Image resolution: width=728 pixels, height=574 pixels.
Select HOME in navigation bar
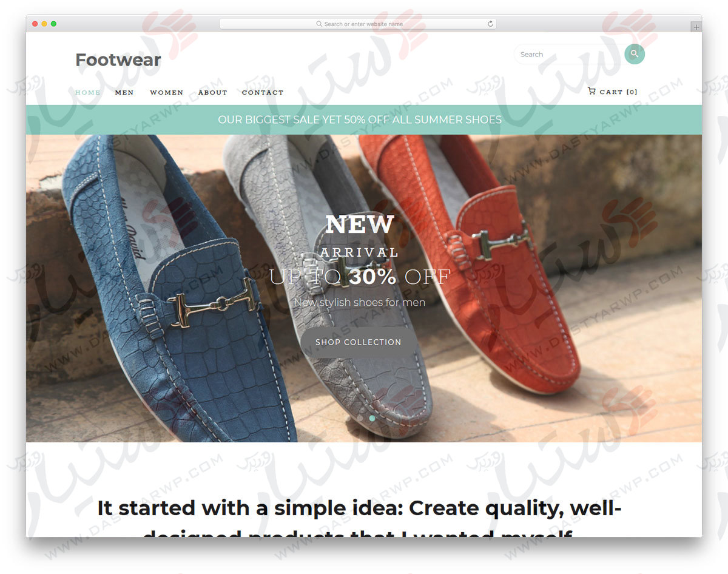pos(87,92)
